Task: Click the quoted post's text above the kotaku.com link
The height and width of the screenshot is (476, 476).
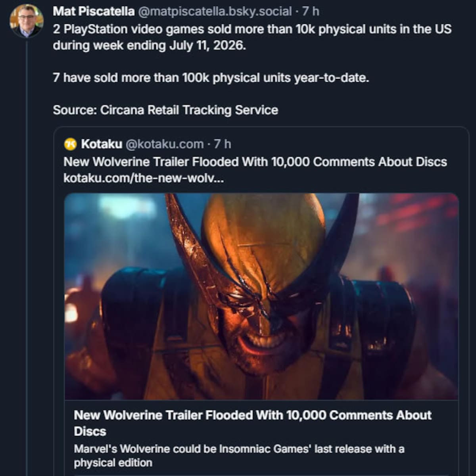Action: pyautogui.click(x=255, y=162)
